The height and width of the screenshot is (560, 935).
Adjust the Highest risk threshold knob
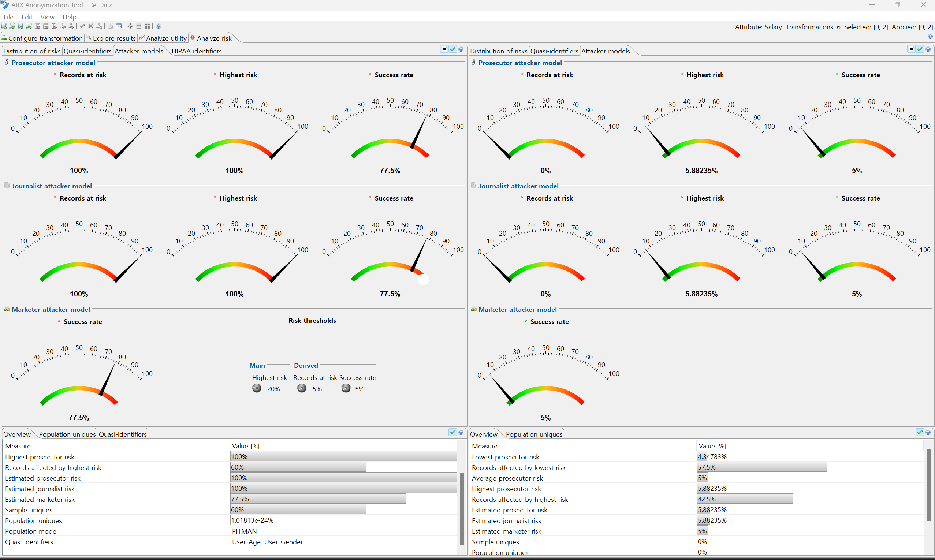pyautogui.click(x=257, y=388)
